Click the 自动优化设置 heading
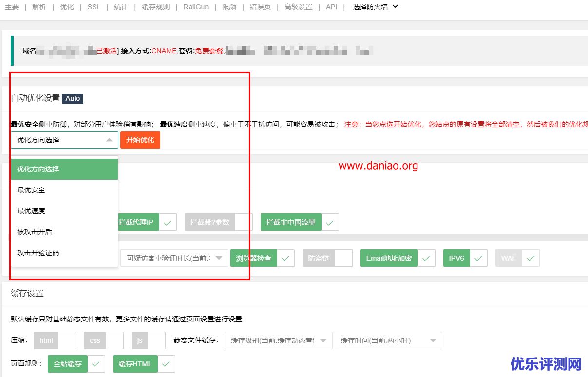 [x=35, y=98]
